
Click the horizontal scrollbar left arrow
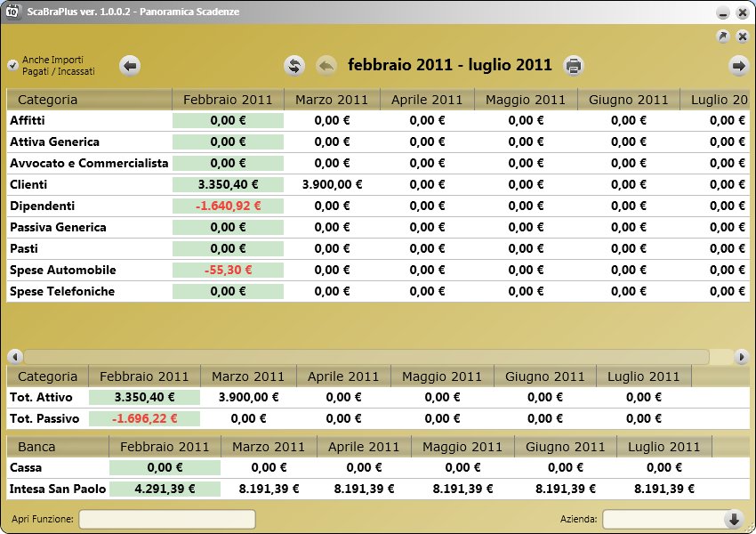(x=15, y=357)
